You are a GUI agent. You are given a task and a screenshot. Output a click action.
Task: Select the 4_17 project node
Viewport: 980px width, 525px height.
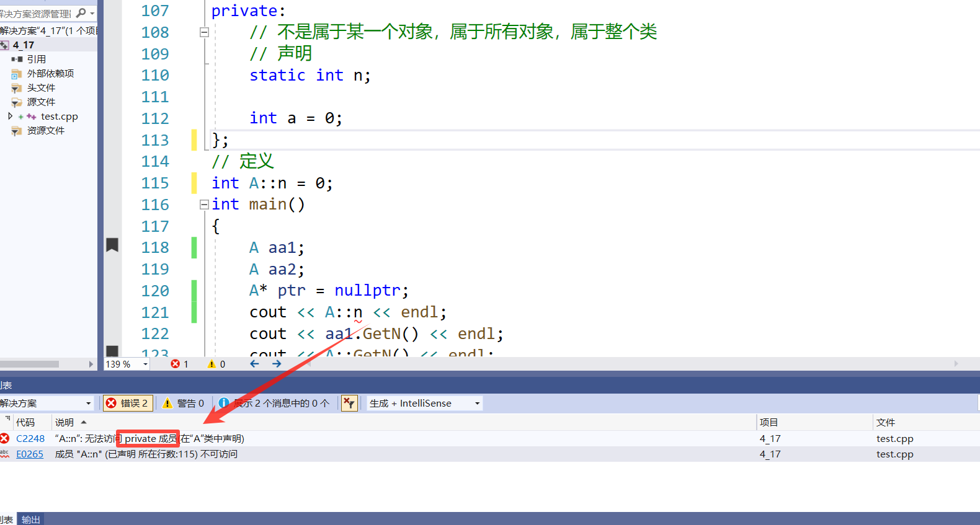pos(24,45)
